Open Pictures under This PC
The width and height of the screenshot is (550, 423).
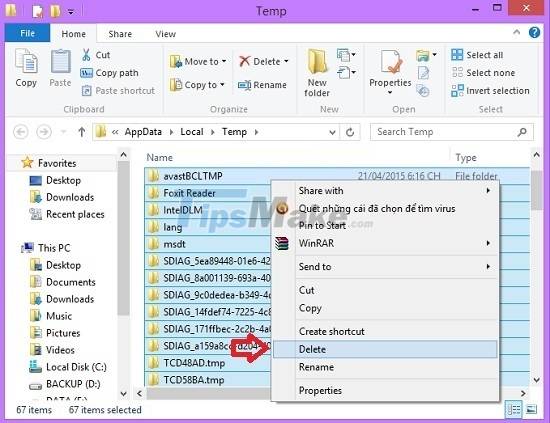(x=63, y=333)
